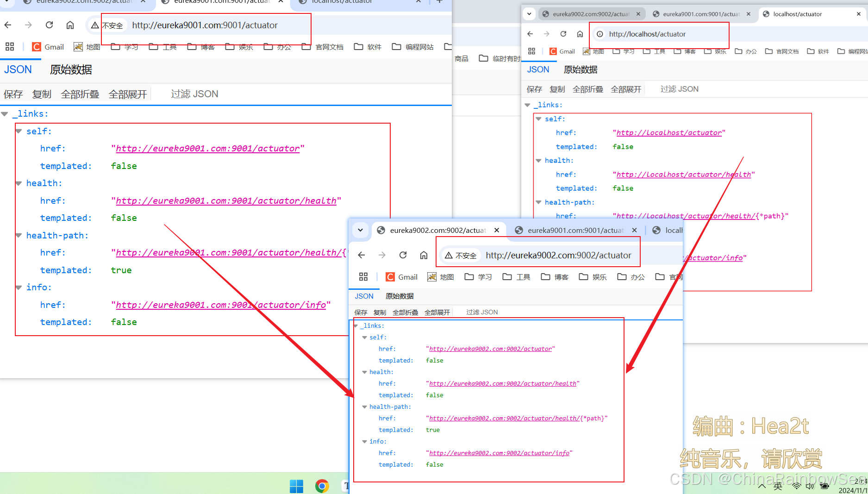The height and width of the screenshot is (494, 868).
Task: Click eureka9002 self href actuator link
Action: pos(490,349)
